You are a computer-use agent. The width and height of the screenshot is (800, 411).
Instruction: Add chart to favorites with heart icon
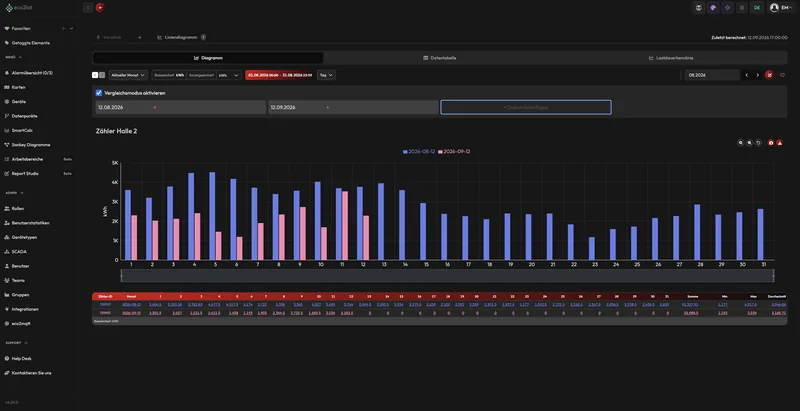[782, 75]
